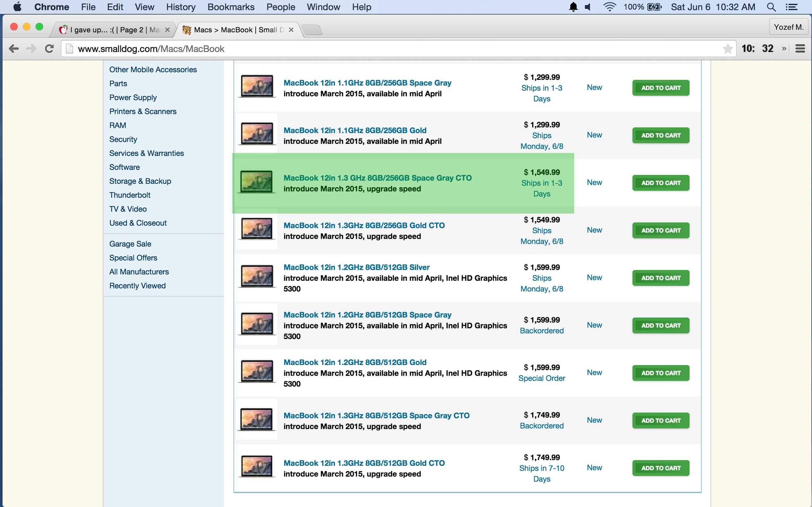Open the Bookmarks menu

point(231,7)
